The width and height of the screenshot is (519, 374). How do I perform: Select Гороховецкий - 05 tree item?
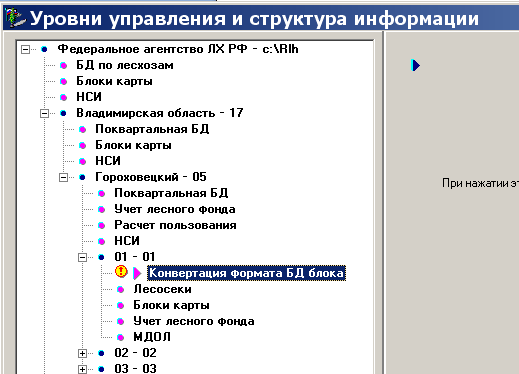coord(151,177)
